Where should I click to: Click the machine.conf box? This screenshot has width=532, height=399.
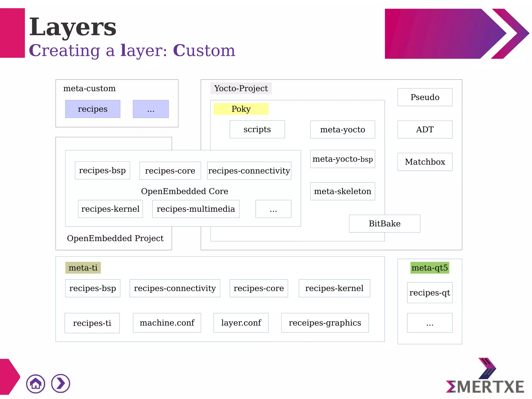click(x=167, y=323)
